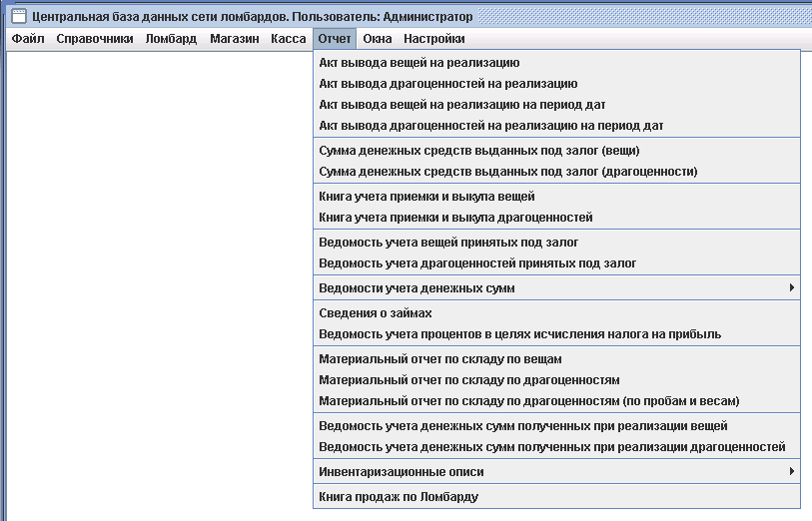Select Акт вывода драгоценностей на реализацию

[556, 83]
